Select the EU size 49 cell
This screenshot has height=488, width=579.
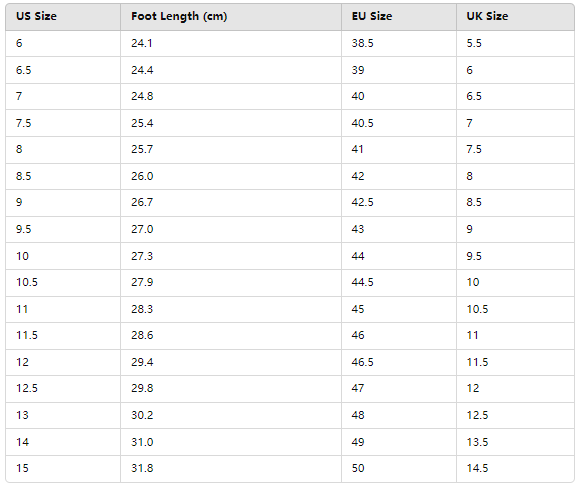click(399, 442)
